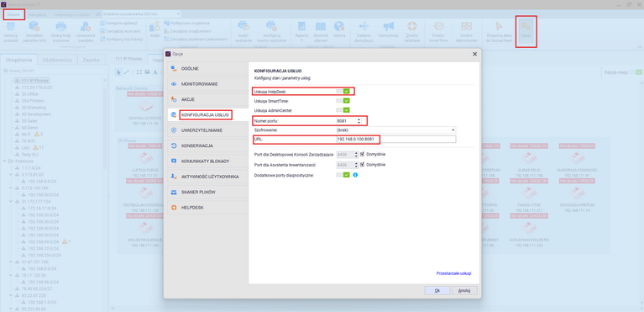Select KOMUNIKATY BLOKADY options section
The width and height of the screenshot is (644, 312).
[208, 161]
